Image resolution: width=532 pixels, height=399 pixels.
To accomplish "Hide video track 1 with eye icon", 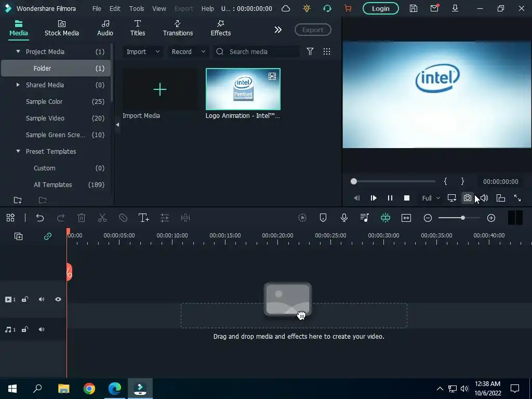I will point(58,299).
